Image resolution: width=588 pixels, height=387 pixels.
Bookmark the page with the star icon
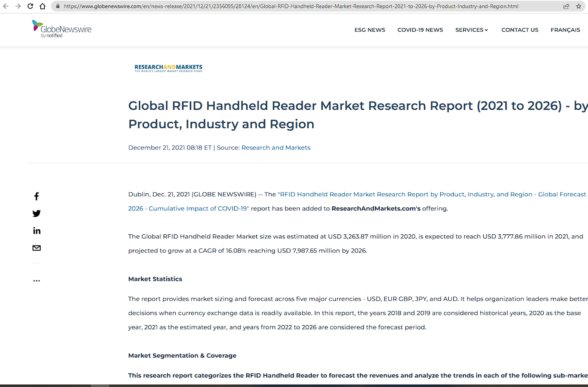coord(579,6)
